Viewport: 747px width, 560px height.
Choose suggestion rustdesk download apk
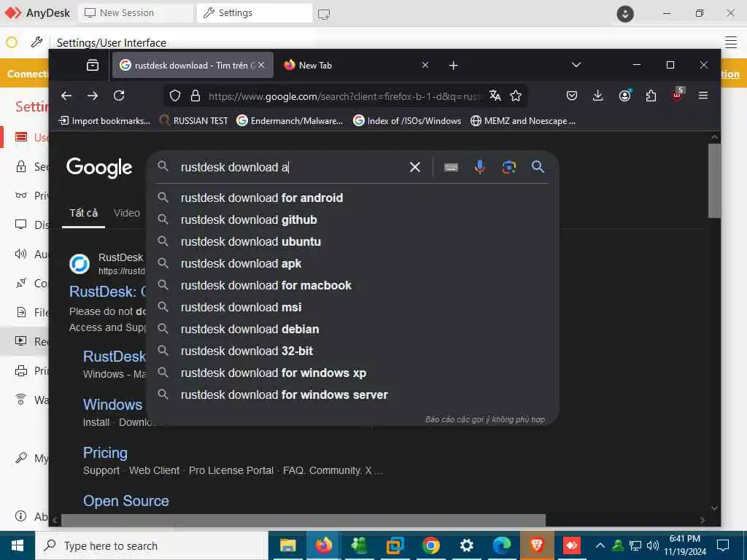tap(352, 263)
